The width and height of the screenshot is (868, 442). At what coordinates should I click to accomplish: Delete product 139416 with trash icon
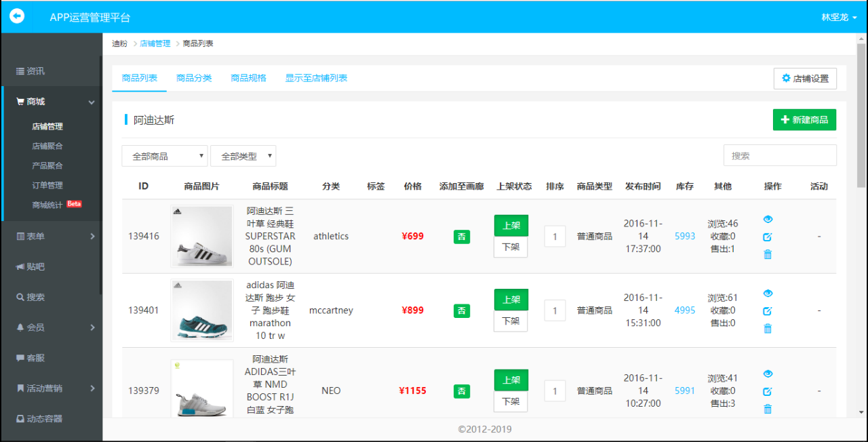click(768, 254)
